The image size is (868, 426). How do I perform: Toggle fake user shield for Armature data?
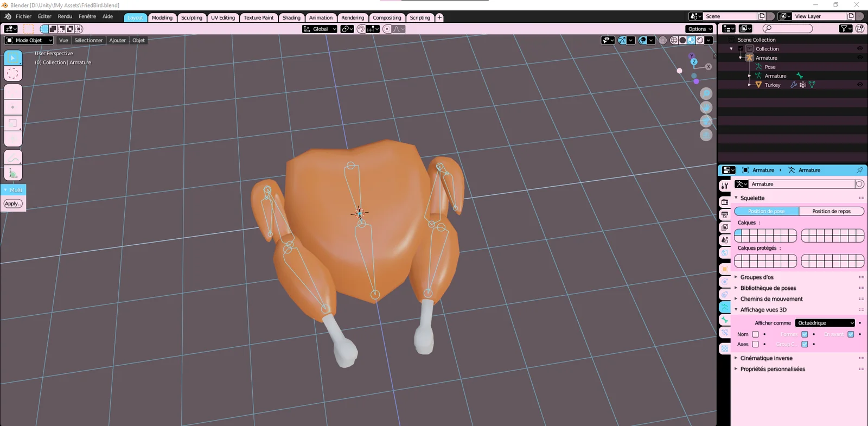click(859, 185)
